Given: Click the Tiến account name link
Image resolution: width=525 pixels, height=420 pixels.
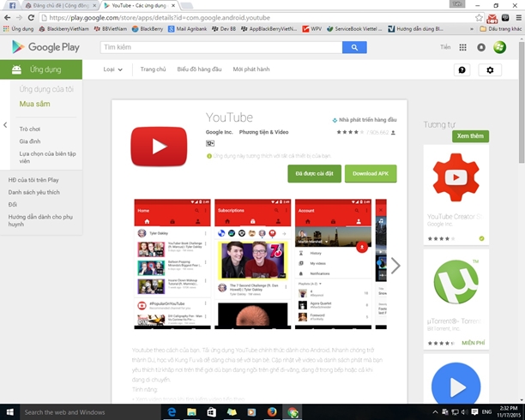Looking at the screenshot, I should point(445,47).
